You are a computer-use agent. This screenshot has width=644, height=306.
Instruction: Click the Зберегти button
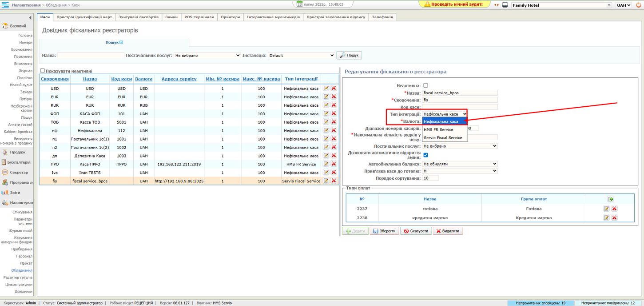(384, 231)
